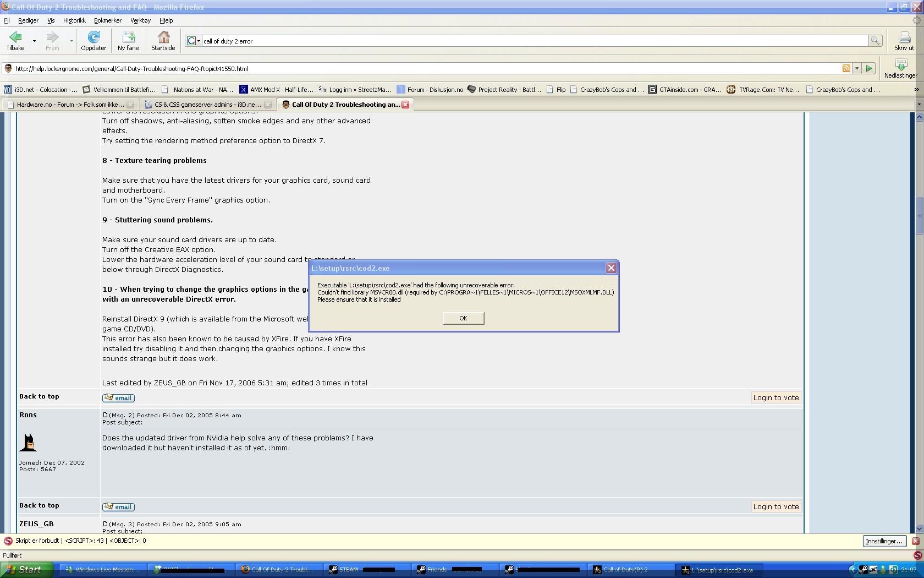924x578 pixels.
Task: Click Instillinger button in NoScript bar
Action: click(x=884, y=541)
